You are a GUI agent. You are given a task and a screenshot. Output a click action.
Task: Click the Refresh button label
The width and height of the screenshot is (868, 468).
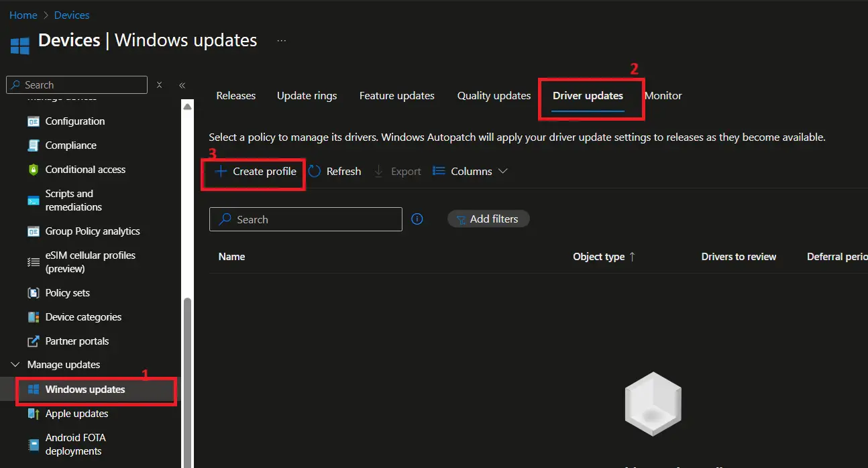coord(344,172)
